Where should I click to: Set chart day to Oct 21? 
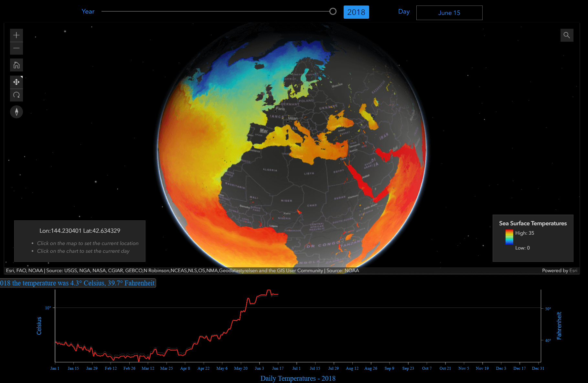point(445,368)
